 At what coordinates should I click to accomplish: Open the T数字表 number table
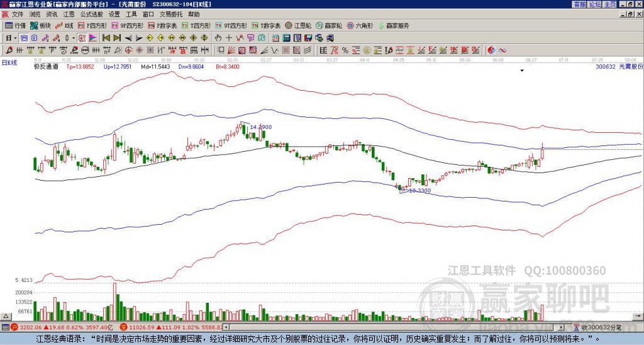267,25
